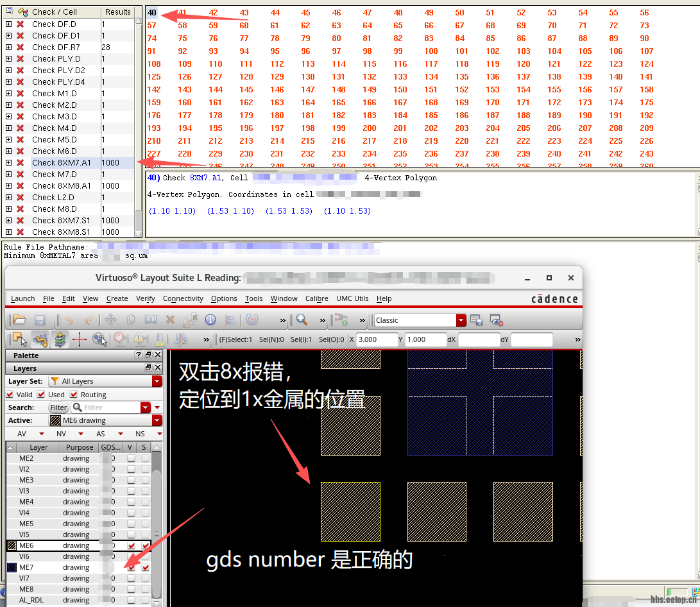
Task: Toggle ME6 layer visibility checkbox
Action: coord(132,545)
